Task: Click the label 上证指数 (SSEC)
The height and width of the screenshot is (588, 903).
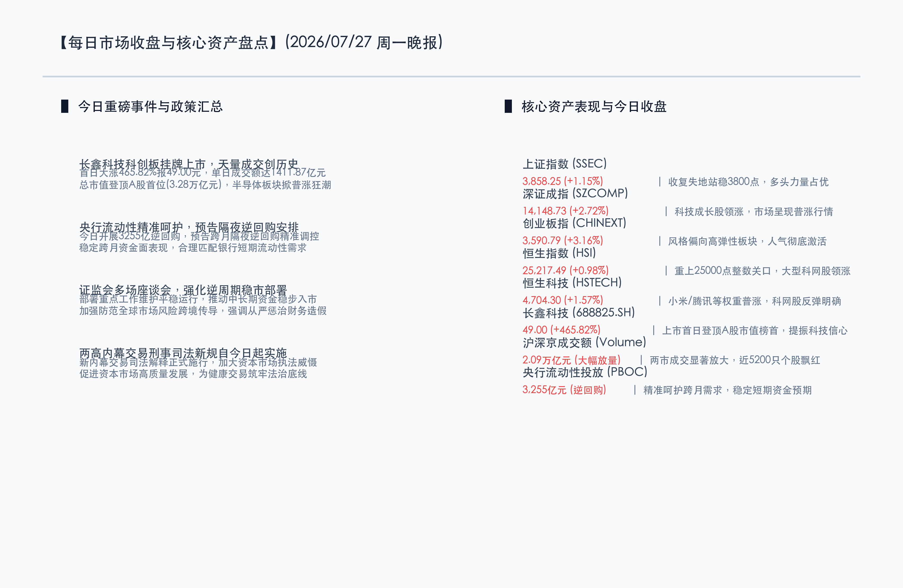Action: (x=565, y=164)
